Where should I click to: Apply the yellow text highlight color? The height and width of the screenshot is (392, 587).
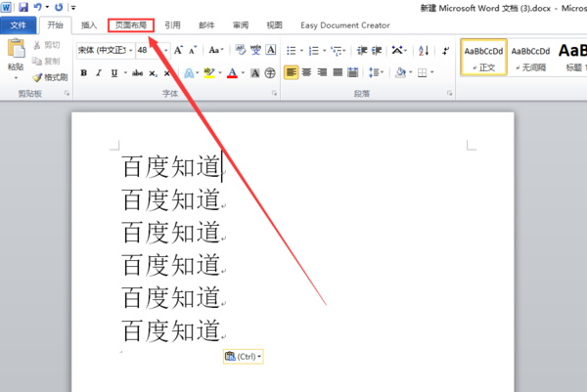209,73
